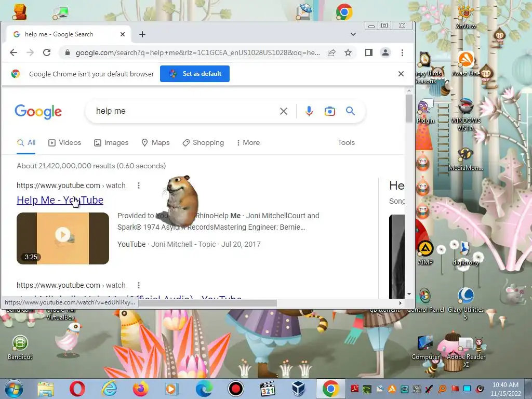
Task: Open MediaMonkey desktop shortcut
Action: pos(465,159)
